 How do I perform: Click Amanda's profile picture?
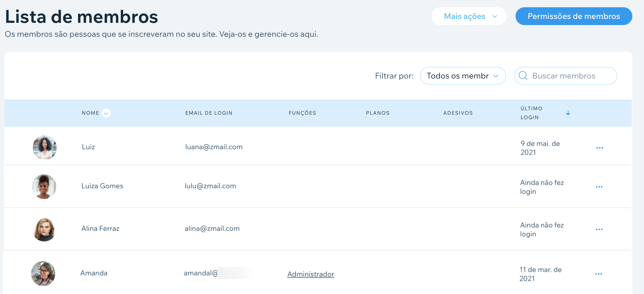click(43, 273)
